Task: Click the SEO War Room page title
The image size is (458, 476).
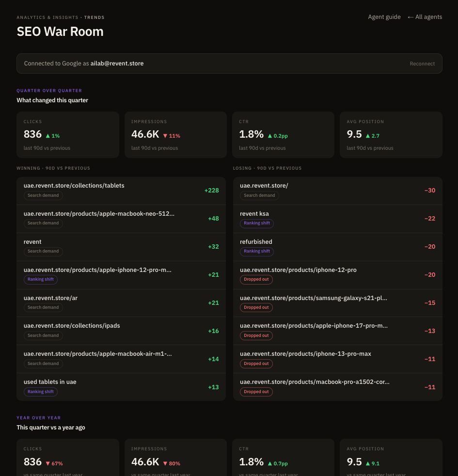Action: pyautogui.click(x=60, y=32)
